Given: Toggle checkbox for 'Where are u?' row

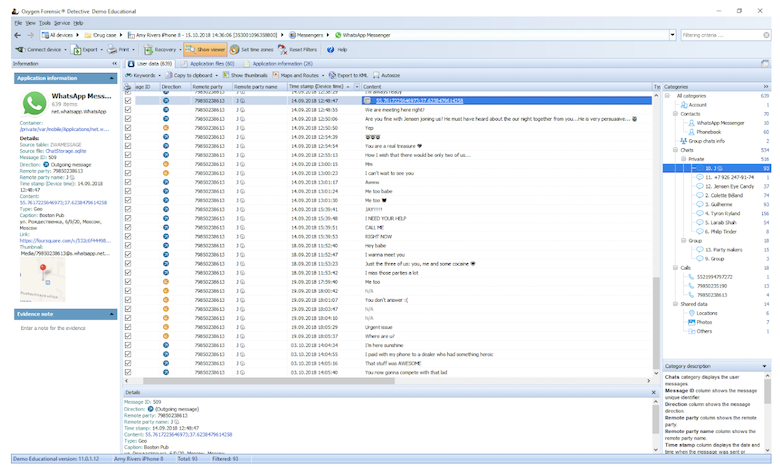Looking at the screenshot, I should pyautogui.click(x=128, y=336).
